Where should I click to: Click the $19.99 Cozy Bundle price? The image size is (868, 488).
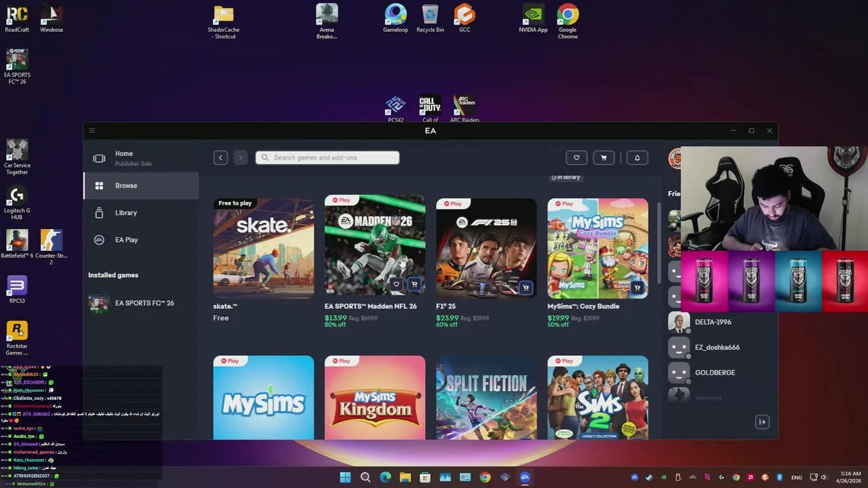[558, 318]
